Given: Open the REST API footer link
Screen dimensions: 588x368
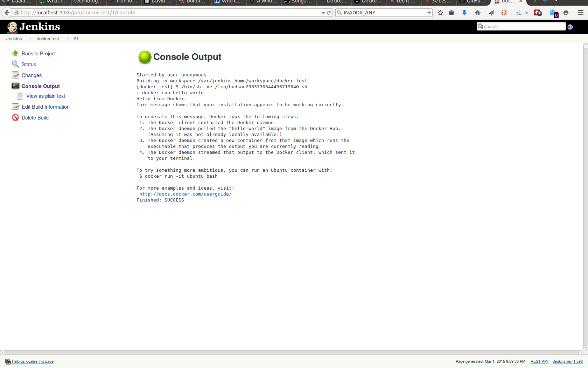Looking at the screenshot, I should click(x=539, y=361).
